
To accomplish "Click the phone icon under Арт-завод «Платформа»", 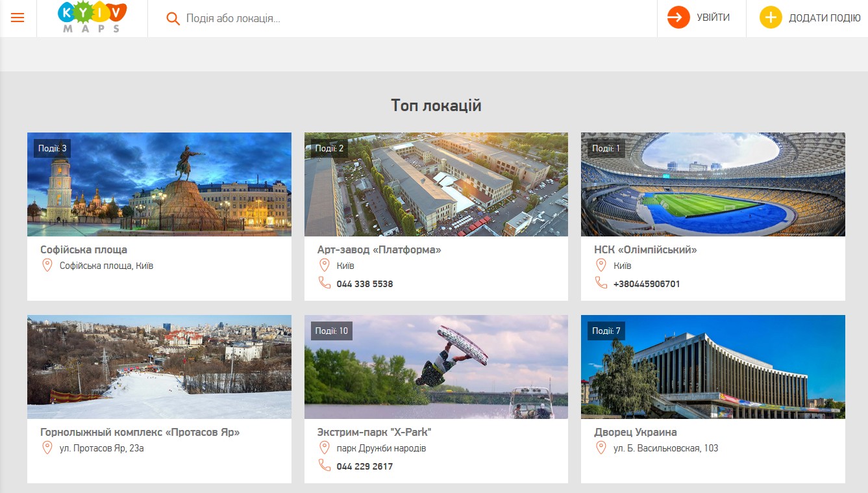I will pos(323,284).
